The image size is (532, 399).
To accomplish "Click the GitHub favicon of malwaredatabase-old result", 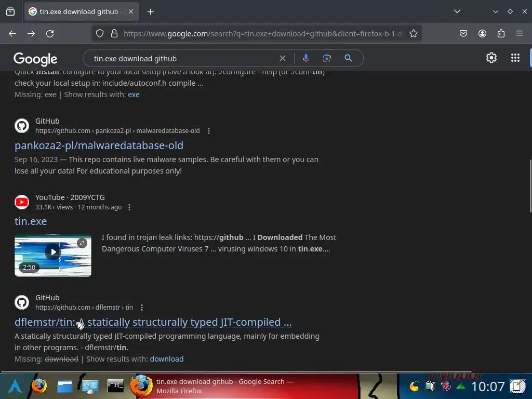I will [x=22, y=126].
